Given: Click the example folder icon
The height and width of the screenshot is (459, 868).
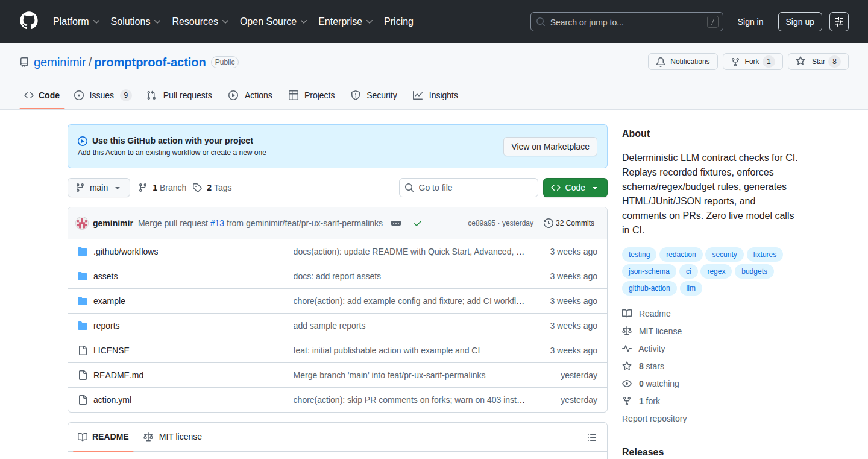Looking at the screenshot, I should point(83,301).
